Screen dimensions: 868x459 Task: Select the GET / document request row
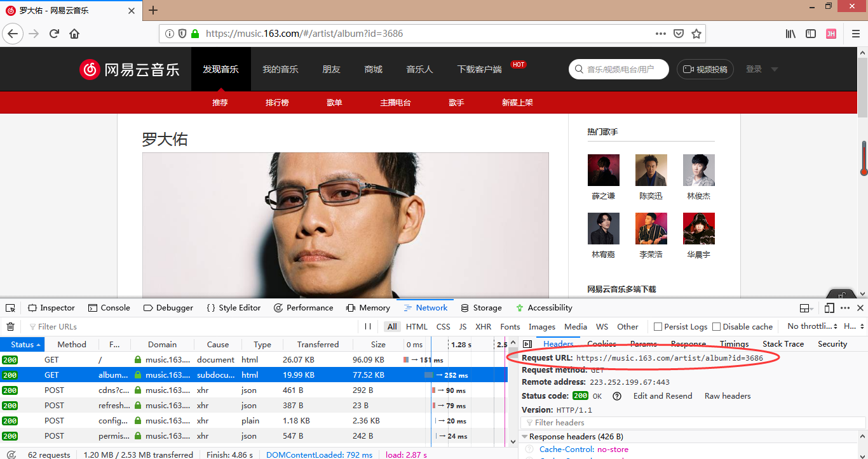click(254, 360)
